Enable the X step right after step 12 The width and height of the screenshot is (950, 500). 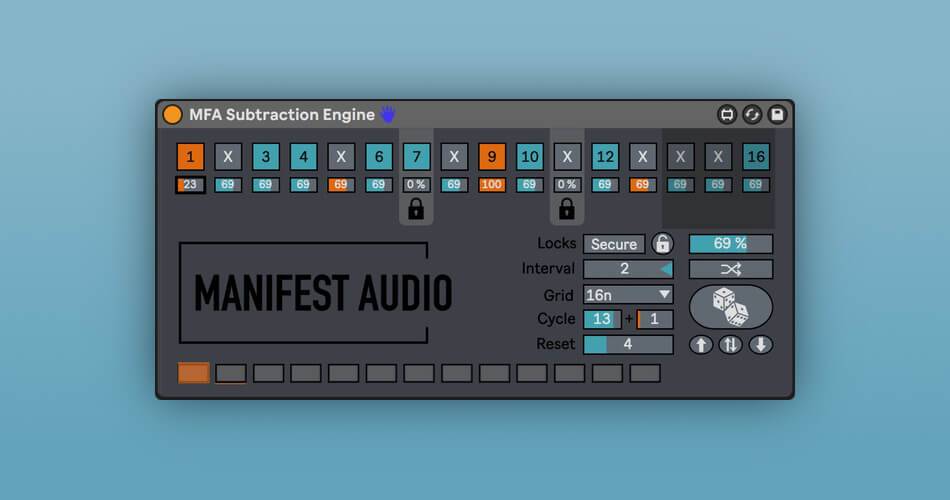[642, 157]
